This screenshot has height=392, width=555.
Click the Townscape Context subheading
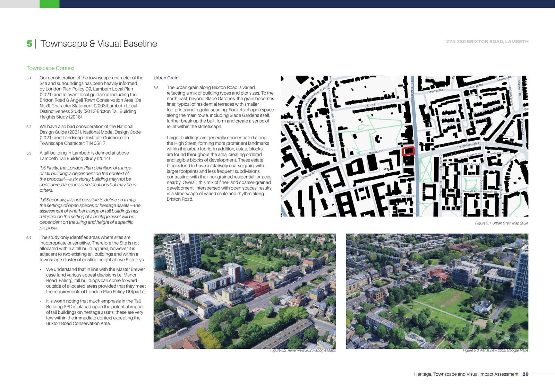50,68
